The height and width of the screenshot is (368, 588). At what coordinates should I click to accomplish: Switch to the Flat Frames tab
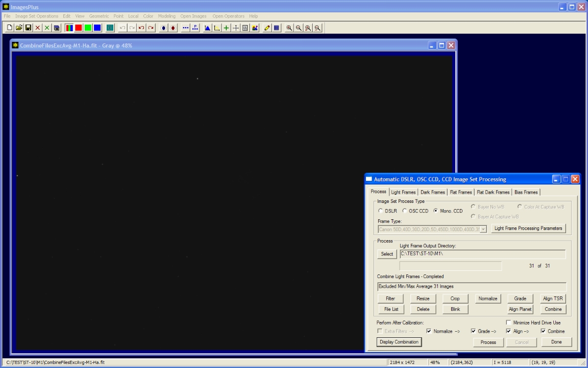[461, 192]
